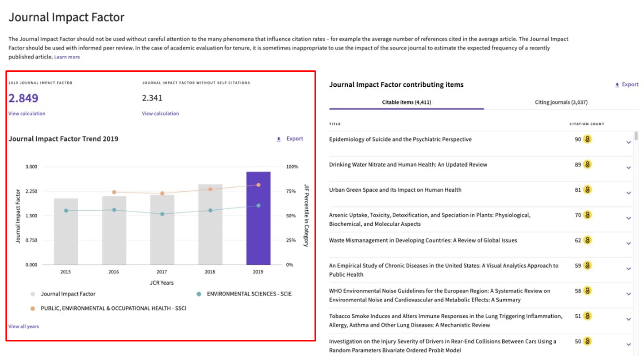Click View calculation under 2.849
Image resolution: width=644 pixels, height=356 pixels.
pos(26,114)
